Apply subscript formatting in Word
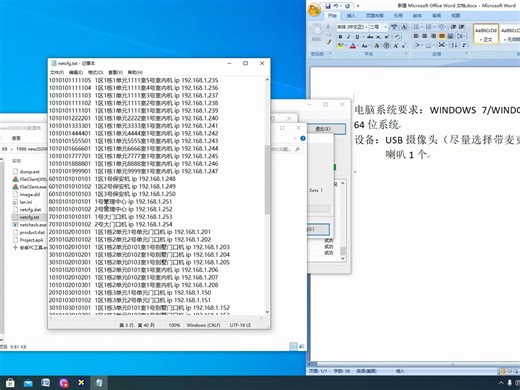Image resolution: width=520 pixels, height=390 pixels. pyautogui.click(x=378, y=37)
